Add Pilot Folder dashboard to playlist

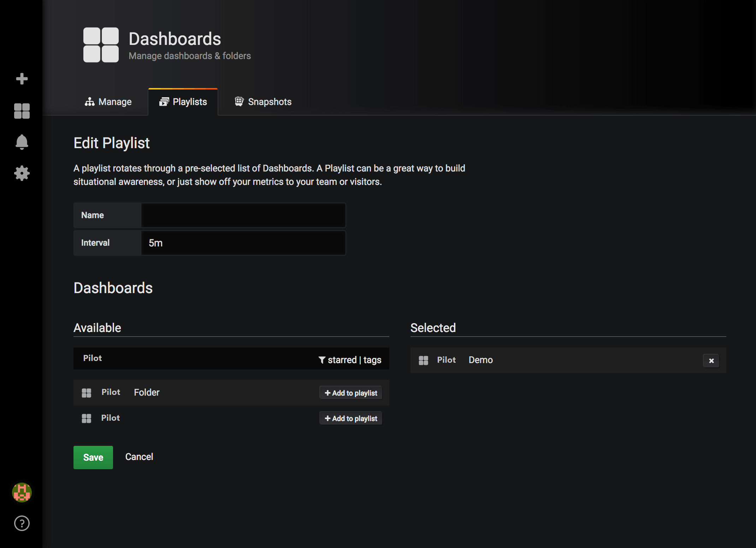[x=351, y=393]
